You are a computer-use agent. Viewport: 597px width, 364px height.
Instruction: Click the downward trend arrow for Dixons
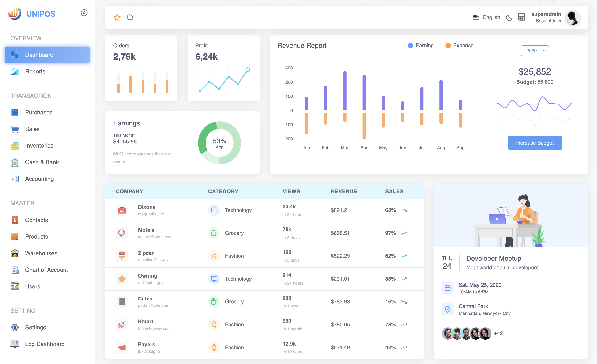404,210
